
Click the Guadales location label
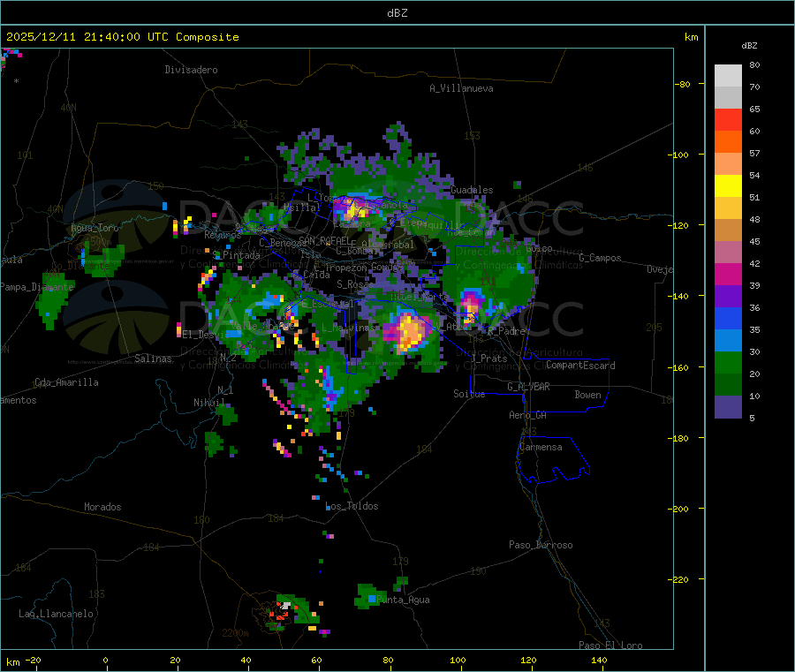coord(472,190)
